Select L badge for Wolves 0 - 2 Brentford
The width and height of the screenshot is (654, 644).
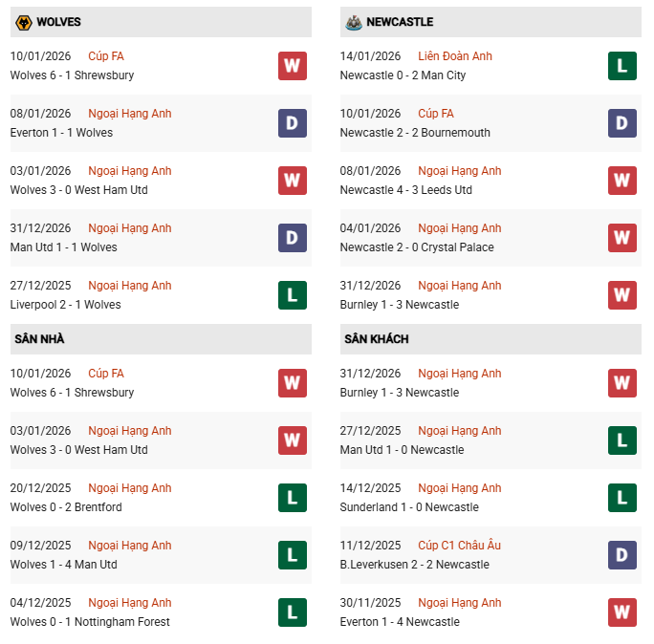coord(292,498)
